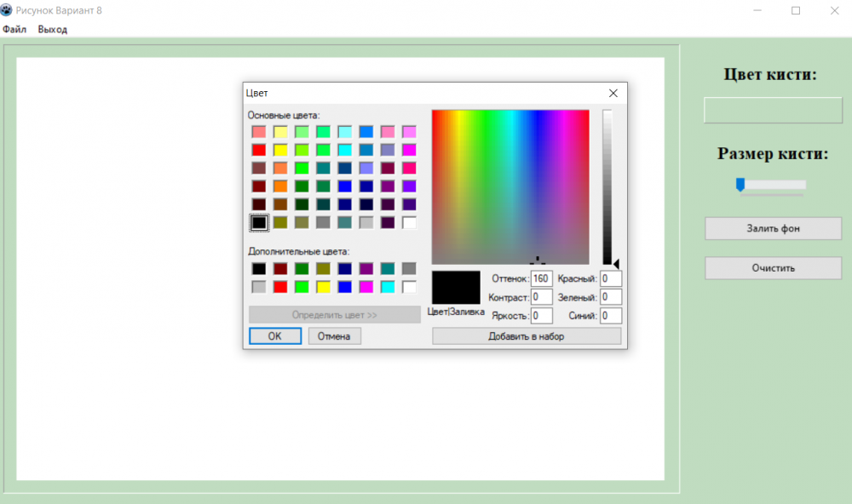
Task: Click the Размер кисти: heading
Action: [773, 154]
